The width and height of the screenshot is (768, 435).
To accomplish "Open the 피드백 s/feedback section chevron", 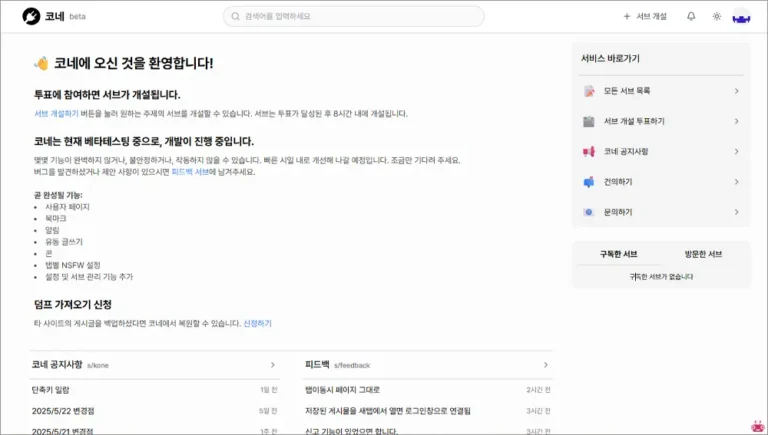I will coord(546,365).
